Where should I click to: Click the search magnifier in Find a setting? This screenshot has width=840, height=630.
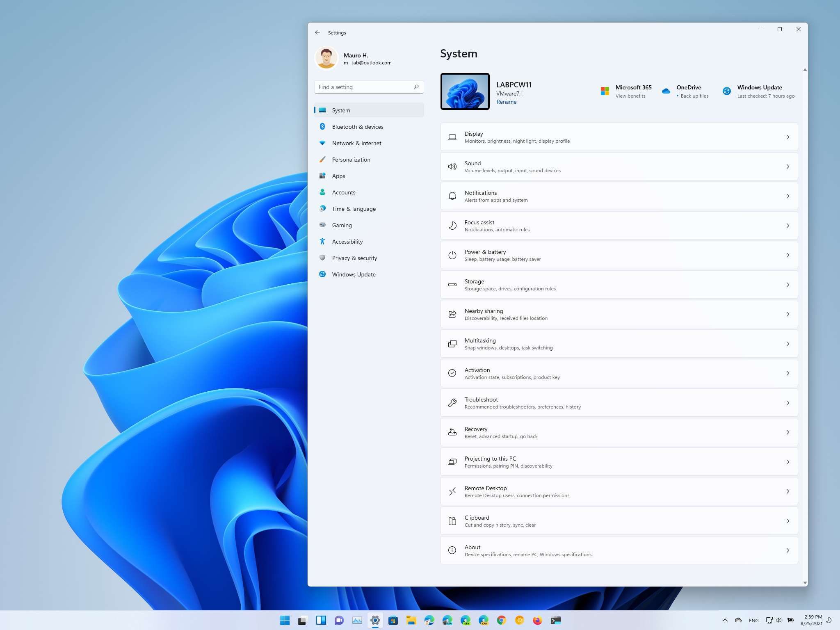(x=416, y=87)
